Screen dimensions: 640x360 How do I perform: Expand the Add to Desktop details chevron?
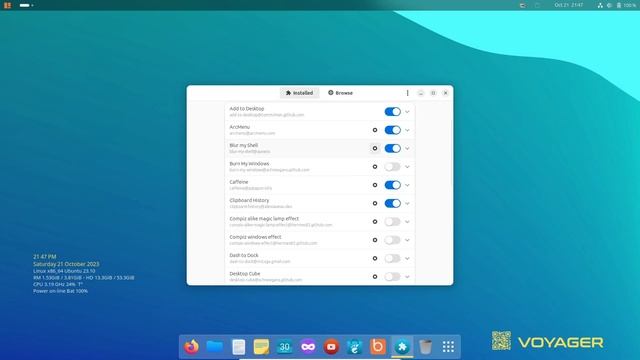tap(407, 112)
